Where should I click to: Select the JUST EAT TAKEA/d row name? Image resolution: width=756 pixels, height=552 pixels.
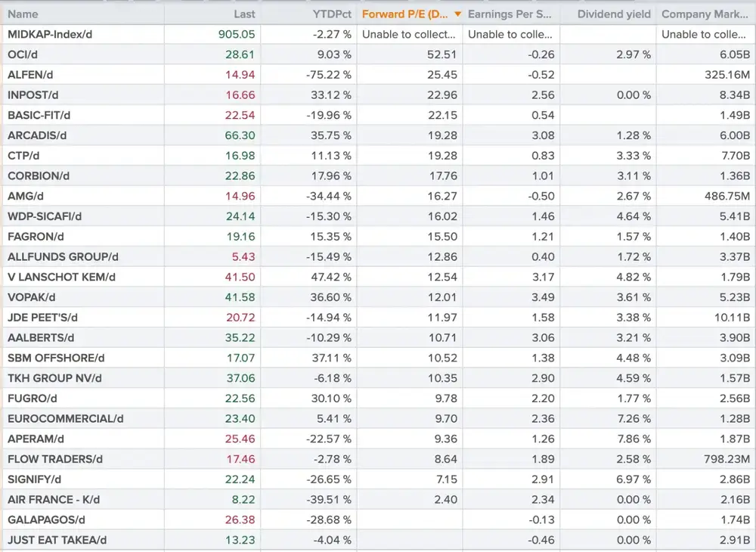click(x=57, y=541)
